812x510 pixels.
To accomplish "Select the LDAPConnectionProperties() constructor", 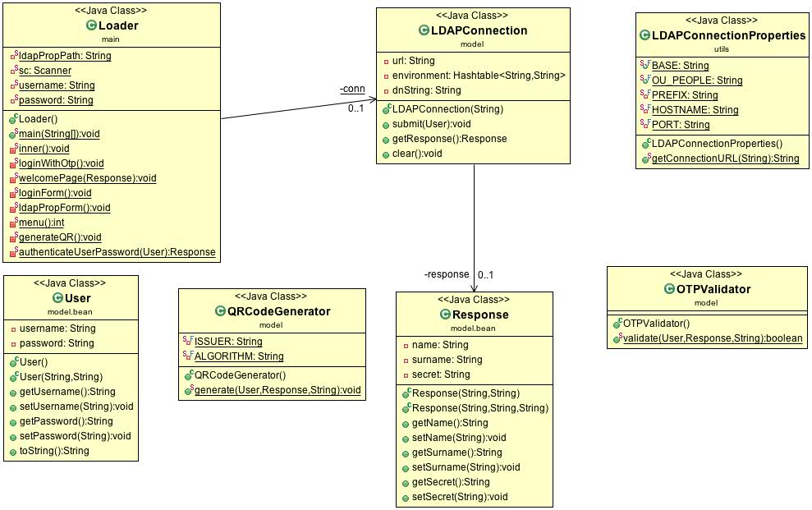I will coord(718,144).
